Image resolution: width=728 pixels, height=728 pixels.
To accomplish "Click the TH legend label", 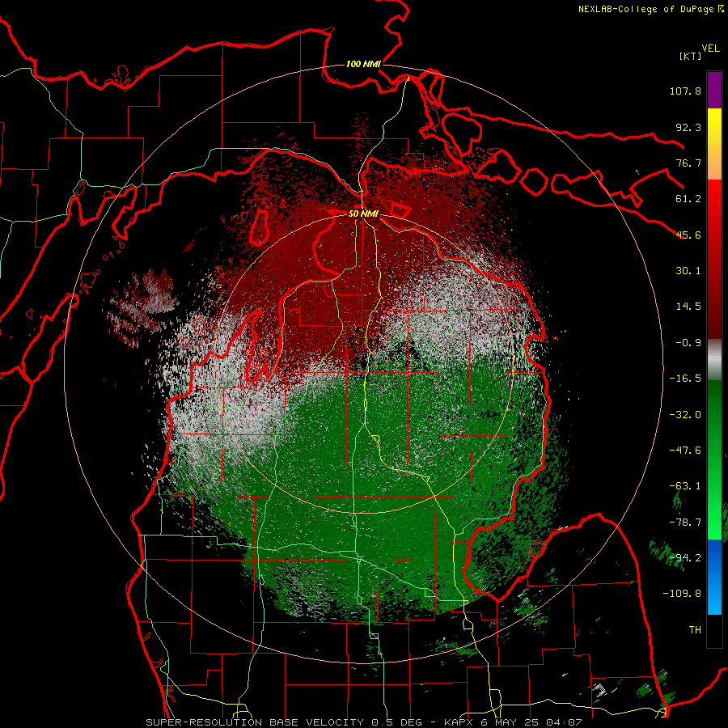I will [x=695, y=630].
